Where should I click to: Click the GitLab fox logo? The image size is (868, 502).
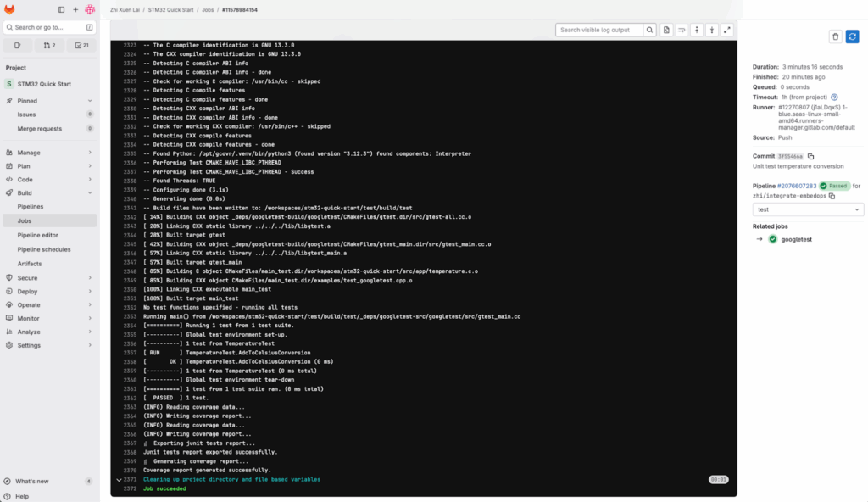(10, 9)
